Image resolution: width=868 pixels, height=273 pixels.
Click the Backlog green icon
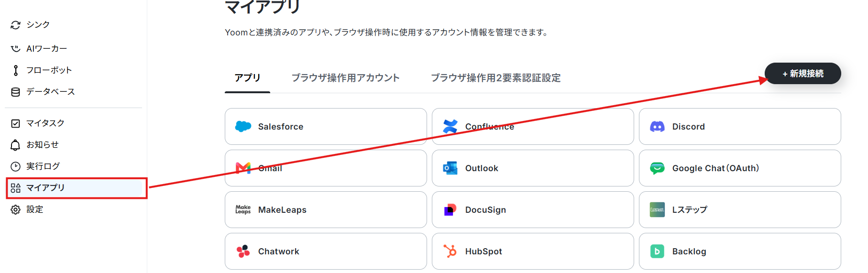(657, 251)
